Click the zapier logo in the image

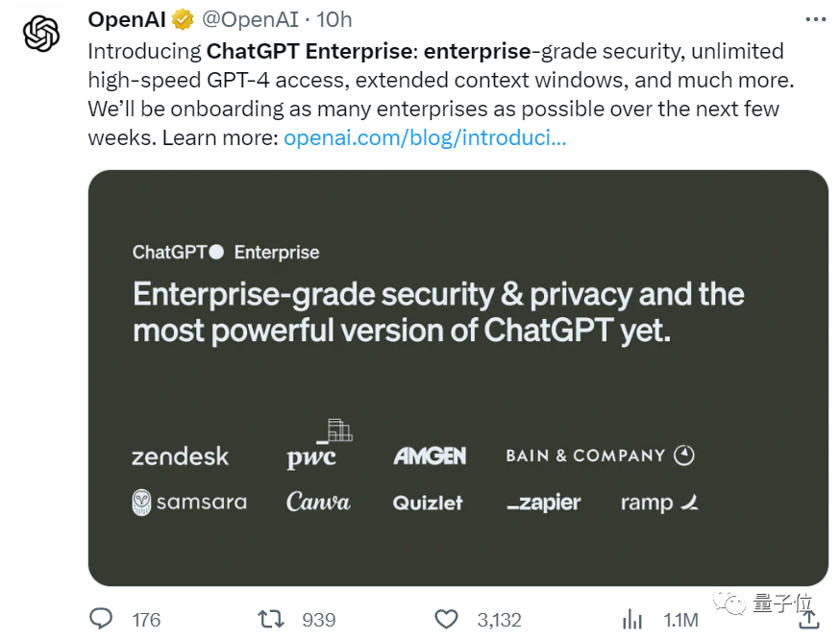543,502
